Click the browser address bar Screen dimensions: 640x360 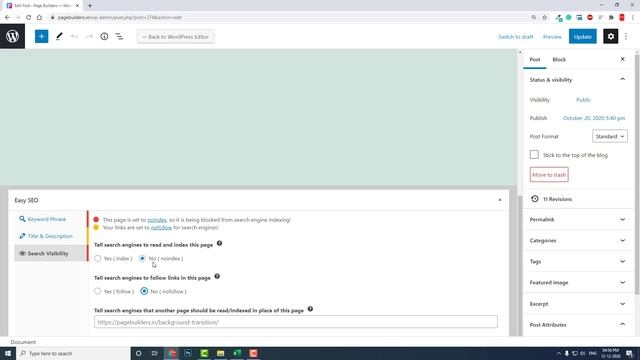(x=286, y=18)
